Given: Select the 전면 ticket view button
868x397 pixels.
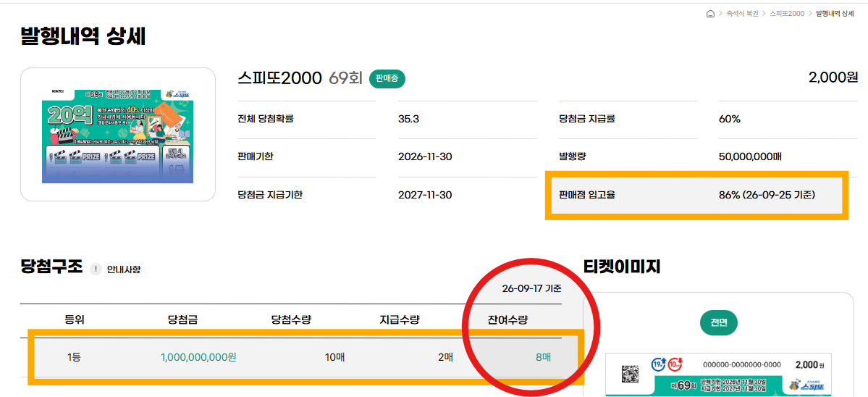Looking at the screenshot, I should click(719, 323).
